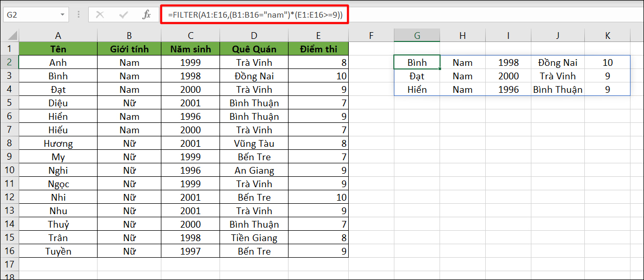Click the 'Vũng Tàu' cell
This screenshot has width=644, height=280.
[254, 144]
